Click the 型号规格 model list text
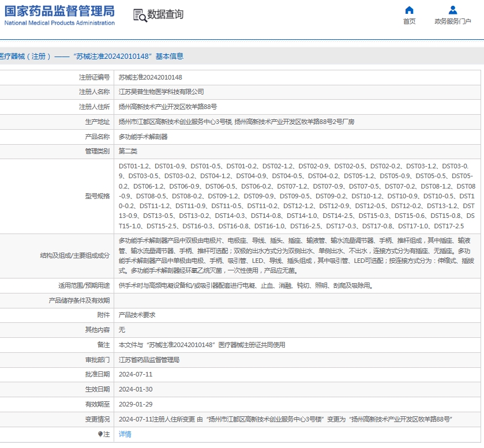 [297, 196]
